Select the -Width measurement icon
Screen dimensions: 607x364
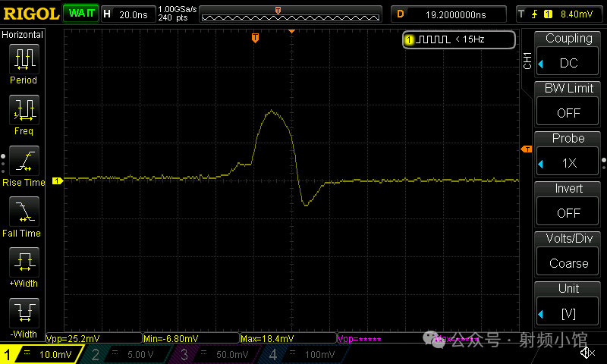click(24, 314)
